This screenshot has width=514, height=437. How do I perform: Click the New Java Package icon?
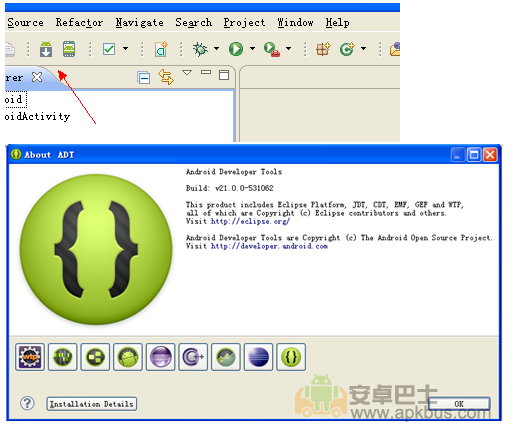(x=323, y=49)
